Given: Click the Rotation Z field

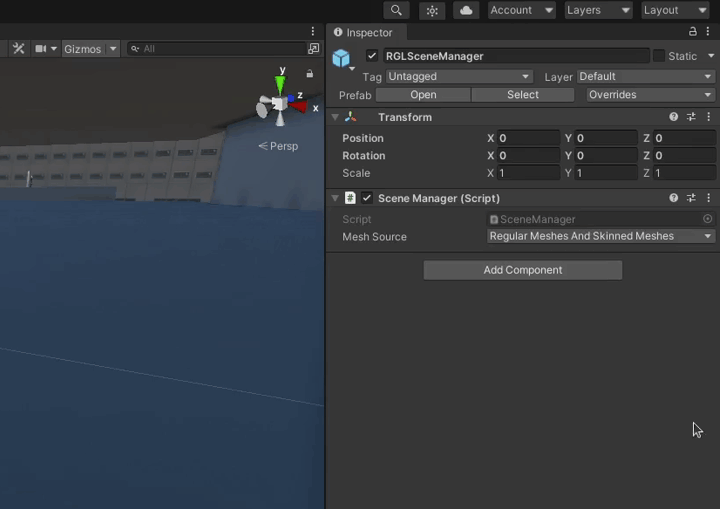Looking at the screenshot, I should [684, 155].
